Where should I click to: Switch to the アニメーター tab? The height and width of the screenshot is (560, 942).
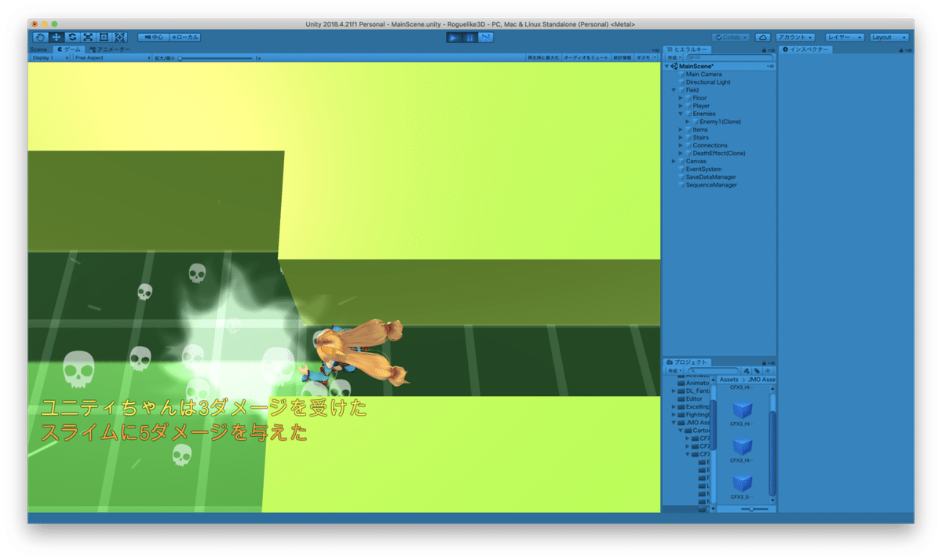[x=110, y=49]
